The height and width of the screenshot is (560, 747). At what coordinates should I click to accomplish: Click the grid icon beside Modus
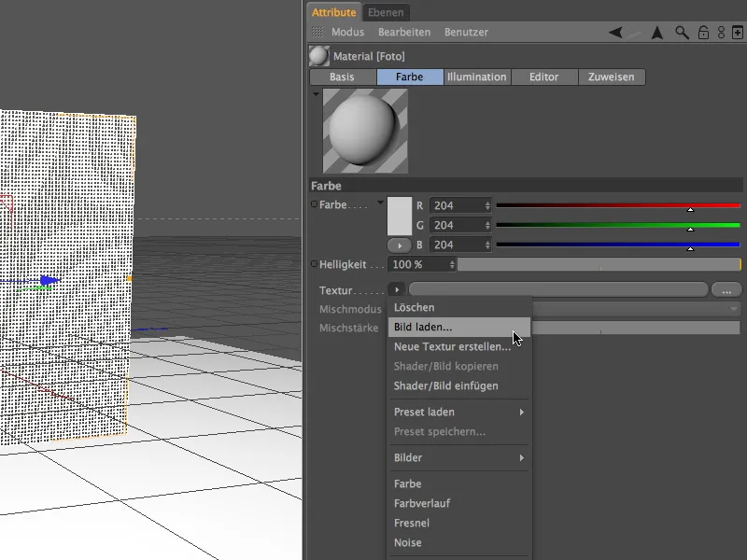[316, 31]
